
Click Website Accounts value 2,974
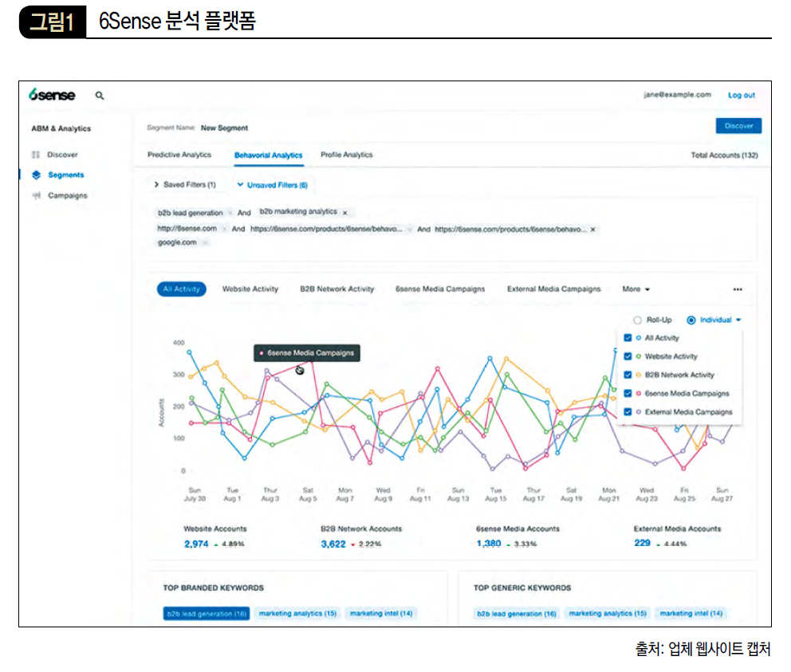pyautogui.click(x=196, y=544)
